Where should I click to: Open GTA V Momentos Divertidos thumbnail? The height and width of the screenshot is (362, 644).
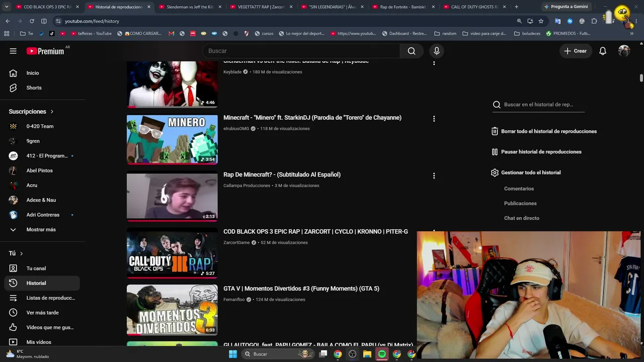pyautogui.click(x=172, y=310)
